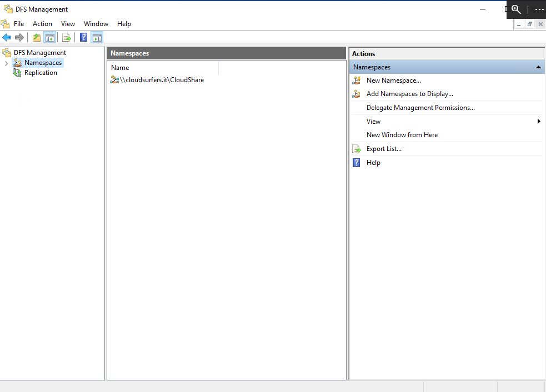
Task: Click the DFS Management root folder icon
Action: click(7, 53)
